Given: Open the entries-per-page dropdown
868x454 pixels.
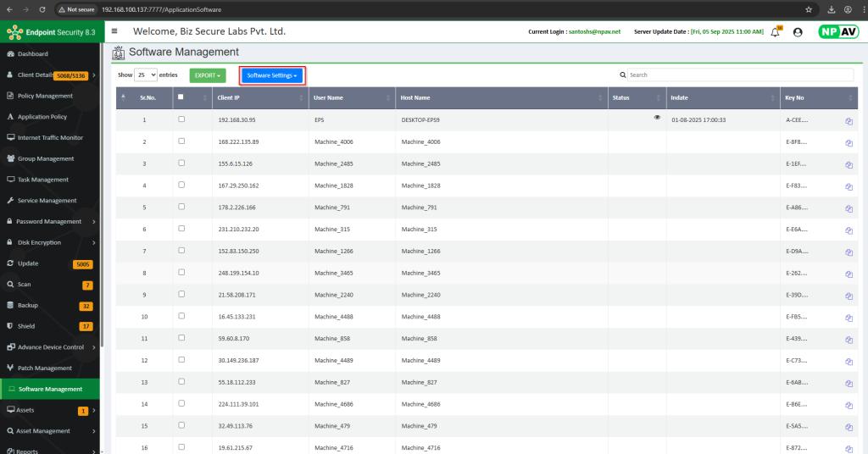Looking at the screenshot, I should pos(146,75).
